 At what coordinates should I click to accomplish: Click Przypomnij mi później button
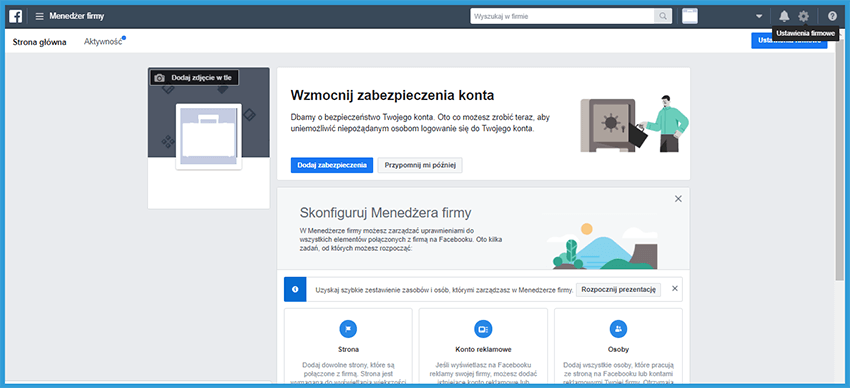pos(420,165)
